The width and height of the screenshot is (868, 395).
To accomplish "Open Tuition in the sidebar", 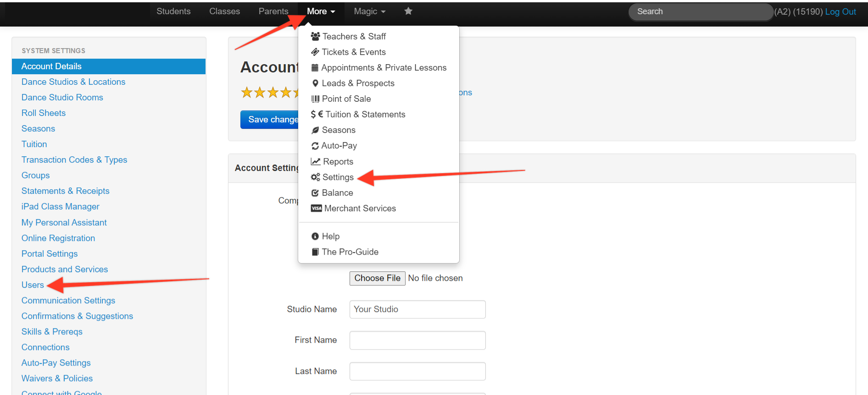I will point(34,144).
